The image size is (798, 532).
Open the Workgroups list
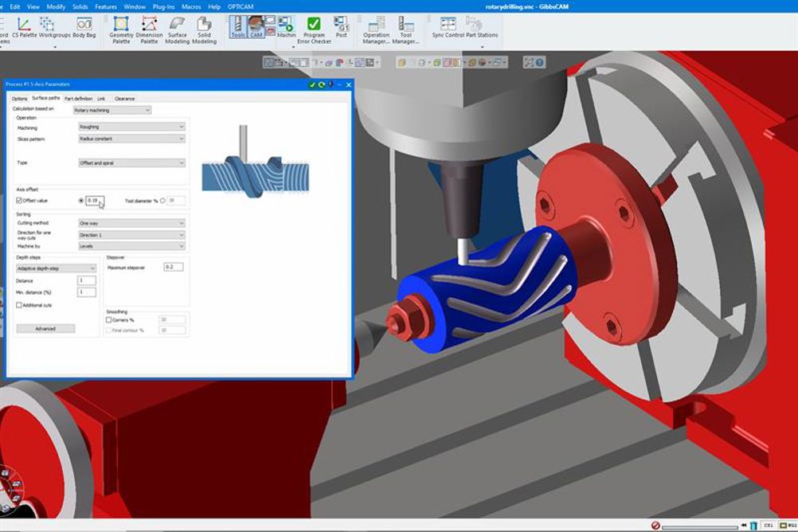54,28
